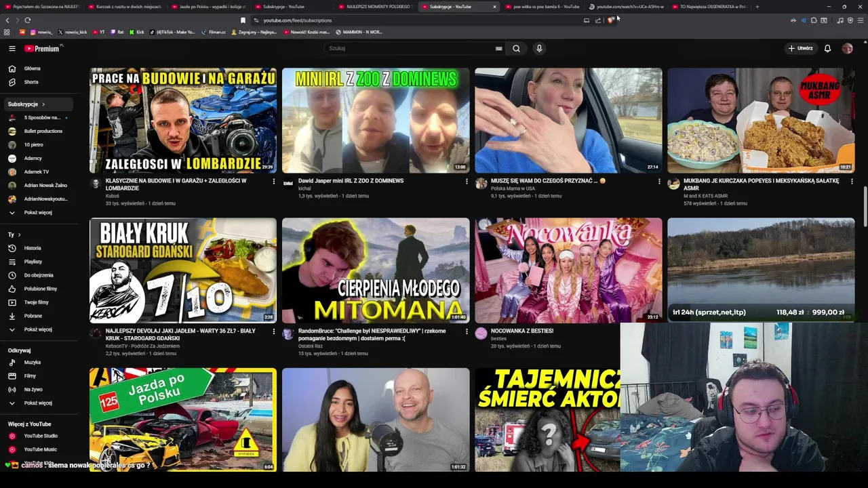Open account avatar menu
868x488 pixels.
847,48
